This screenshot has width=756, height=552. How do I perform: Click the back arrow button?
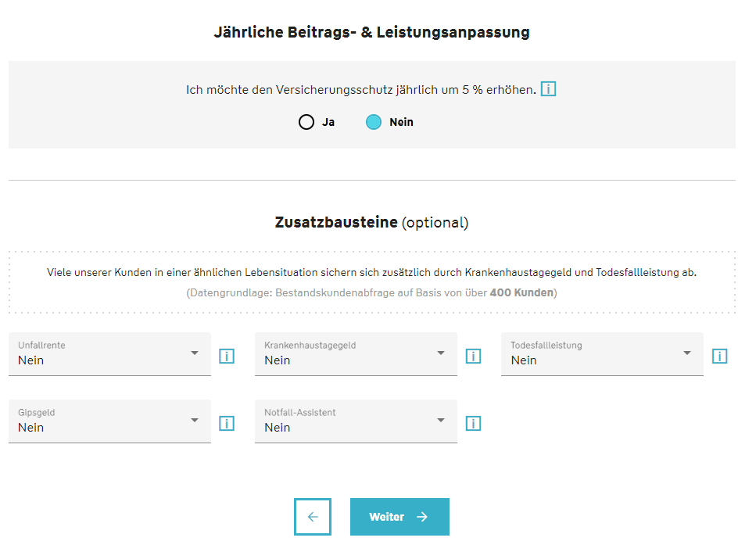(313, 517)
